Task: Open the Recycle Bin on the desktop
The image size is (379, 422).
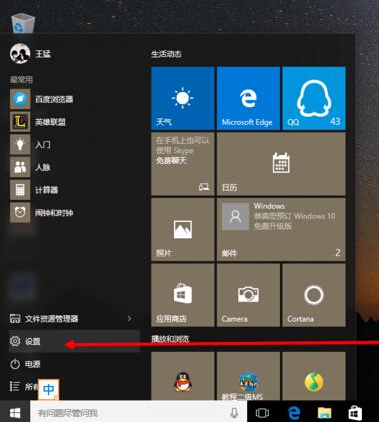Action: tap(23, 23)
